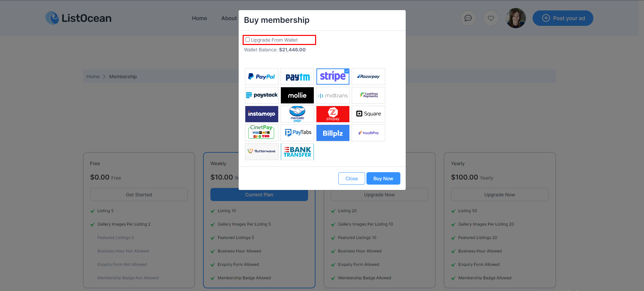
Task: Choose Paytm as payment method
Action: coord(297,77)
